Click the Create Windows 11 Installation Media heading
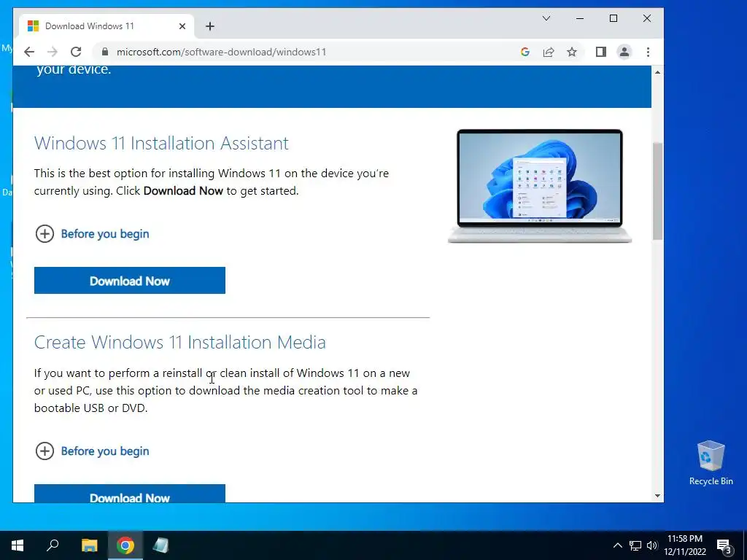This screenshot has height=560, width=747. click(x=180, y=342)
